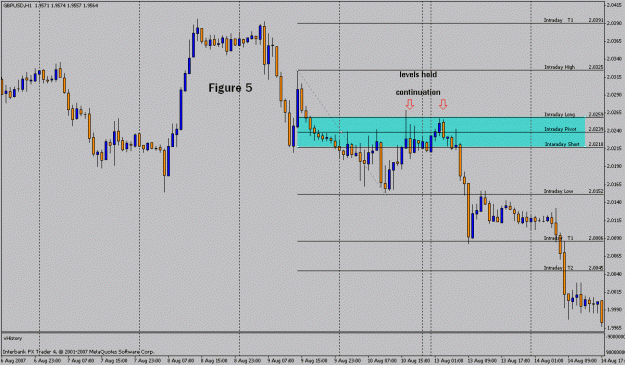Viewport: 625px width, 365px height.
Task: Click the 8 Aug 23:00 time label
Action: (x=248, y=361)
